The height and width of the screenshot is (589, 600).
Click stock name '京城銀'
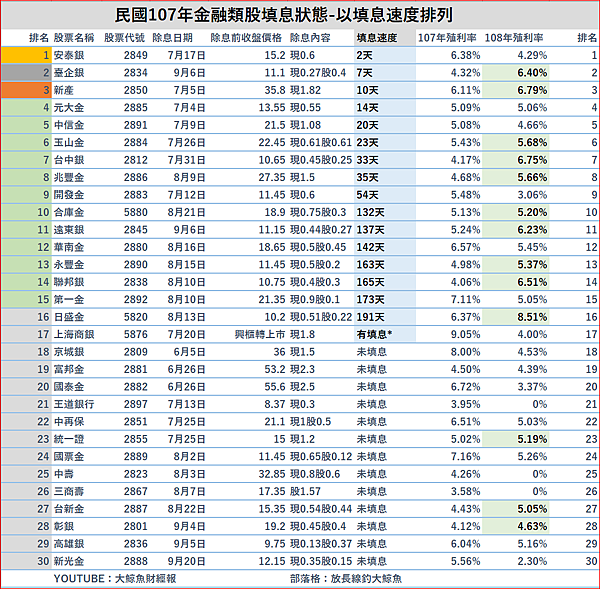[69, 352]
